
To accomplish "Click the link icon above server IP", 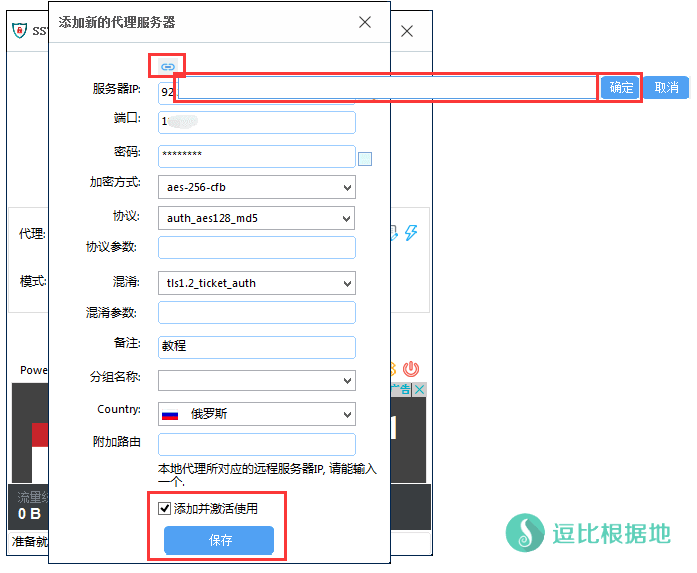I will pos(168,67).
